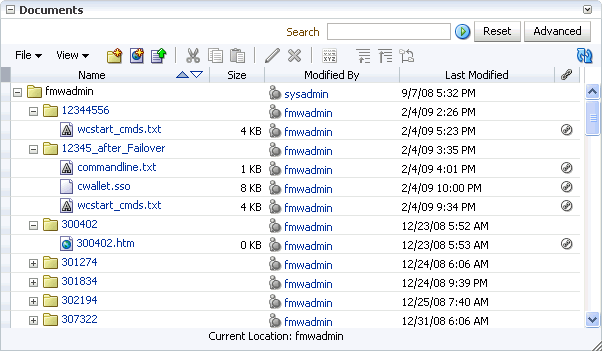Click the scrollbar up arrow
The image size is (602, 363).
[x=592, y=91]
